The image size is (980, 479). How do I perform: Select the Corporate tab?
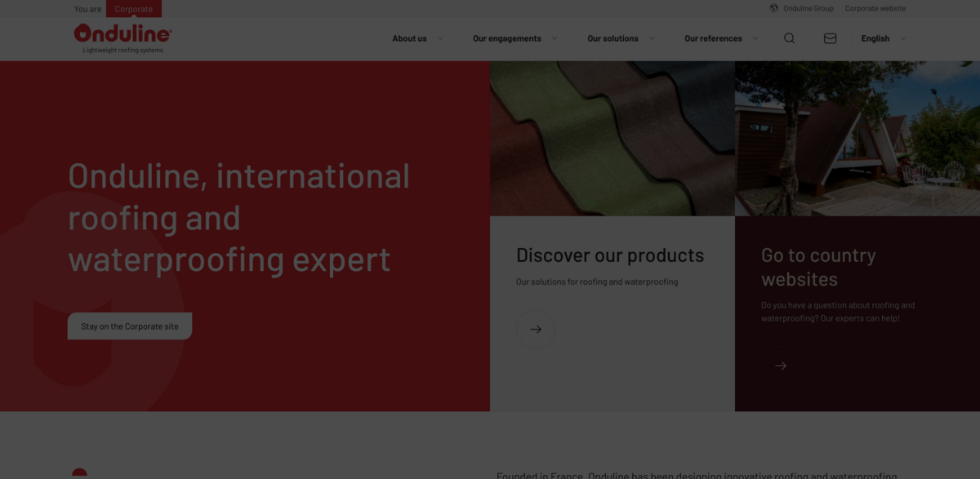point(134,9)
